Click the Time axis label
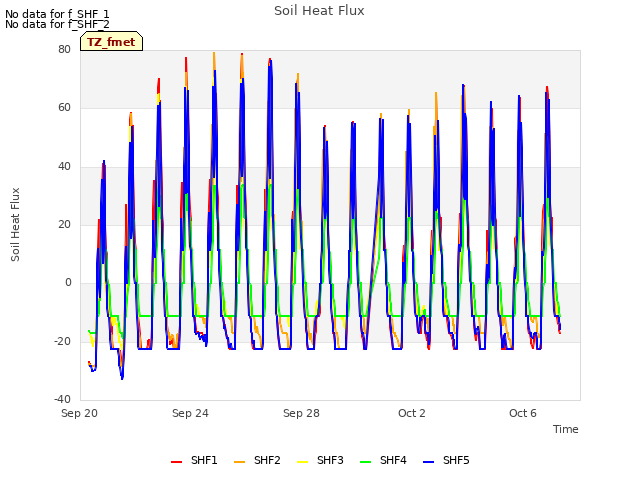Image resolution: width=640 pixels, height=480 pixels. coord(566,429)
